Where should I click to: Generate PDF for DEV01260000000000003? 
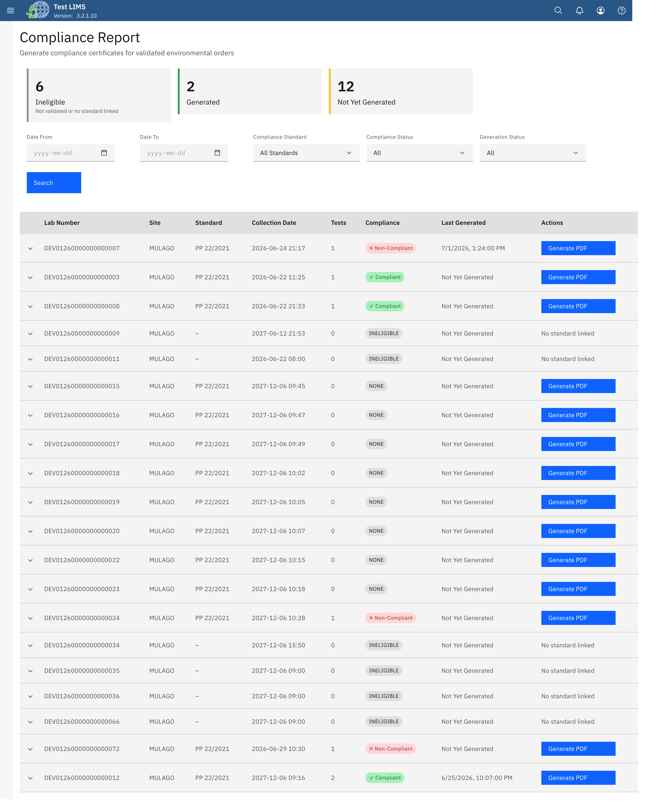coord(578,277)
